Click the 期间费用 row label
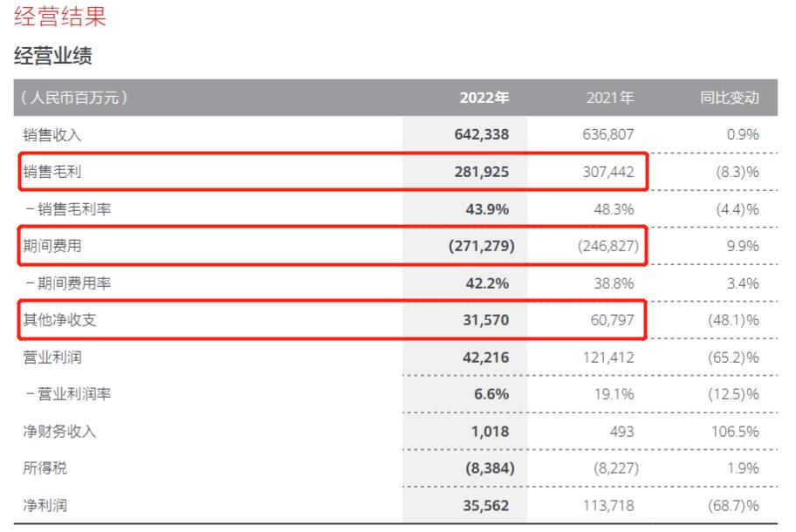The image size is (796, 532). click(53, 247)
